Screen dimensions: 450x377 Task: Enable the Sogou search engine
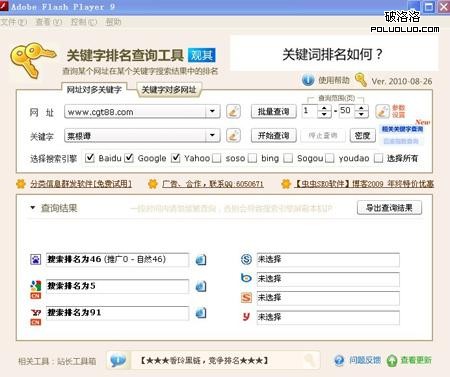click(x=288, y=158)
